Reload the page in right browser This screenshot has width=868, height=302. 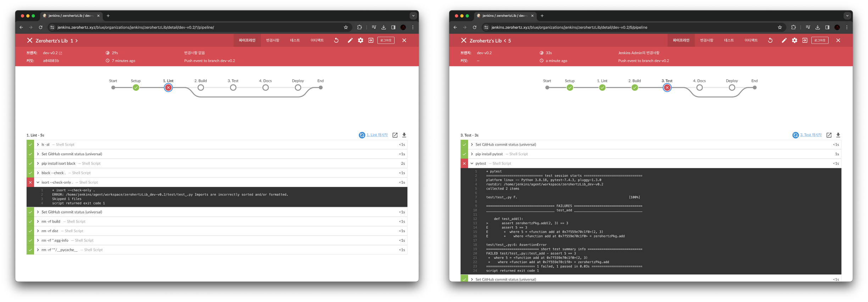tap(475, 27)
